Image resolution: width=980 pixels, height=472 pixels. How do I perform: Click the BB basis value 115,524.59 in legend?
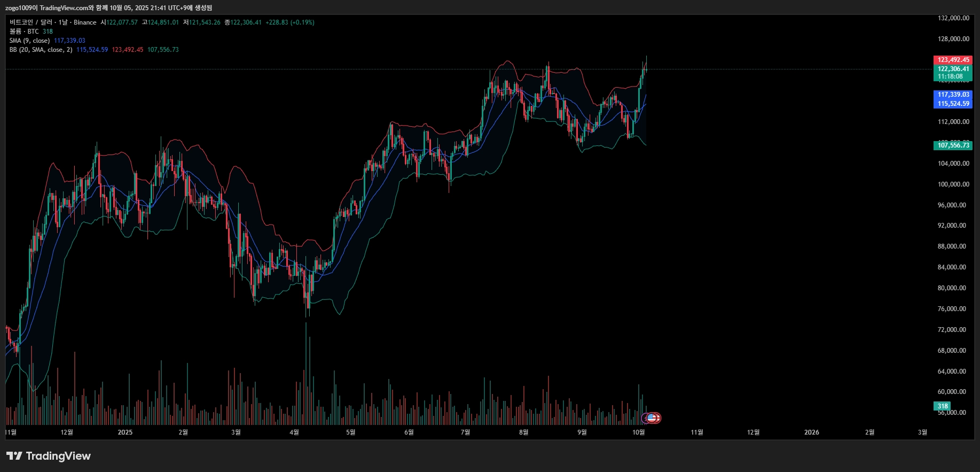coord(92,50)
